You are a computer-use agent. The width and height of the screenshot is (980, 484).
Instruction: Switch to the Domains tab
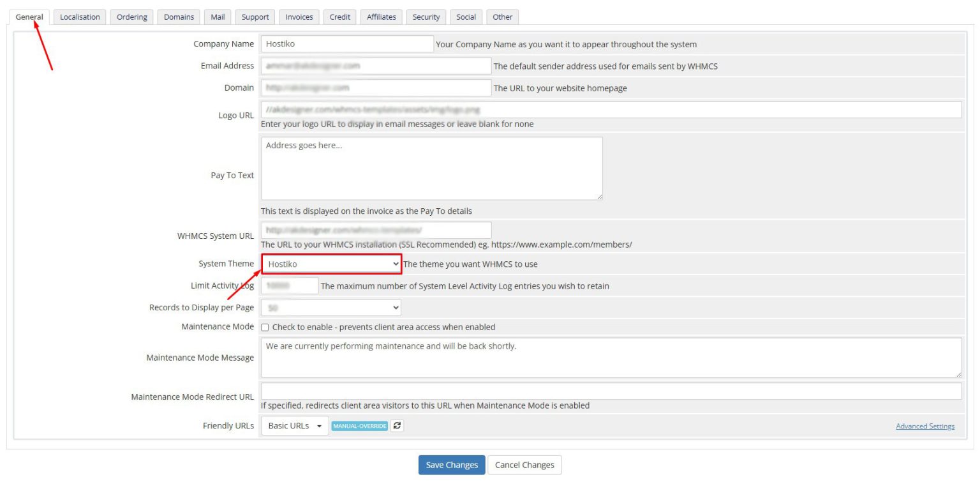point(178,17)
